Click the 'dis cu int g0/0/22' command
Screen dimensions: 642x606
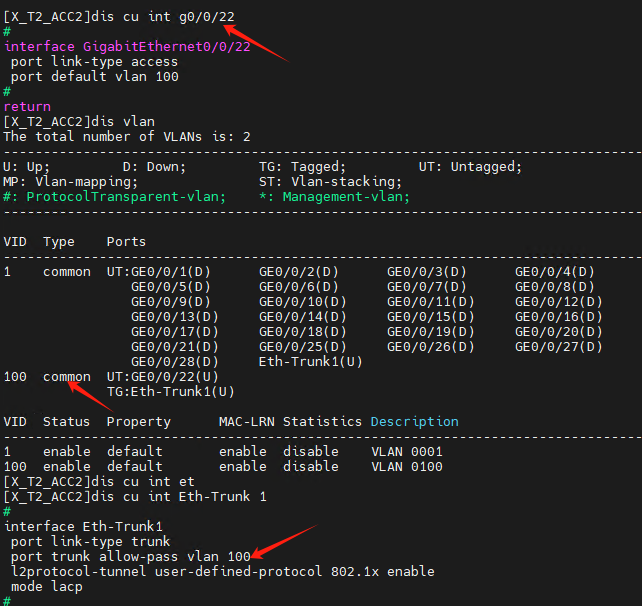tap(163, 17)
